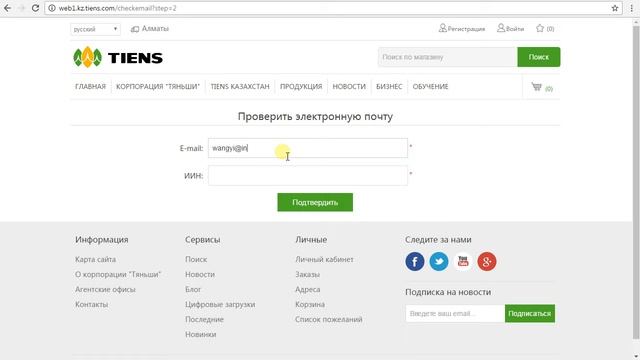Select the Алматы city location link
This screenshot has height=360, width=640.
click(150, 29)
